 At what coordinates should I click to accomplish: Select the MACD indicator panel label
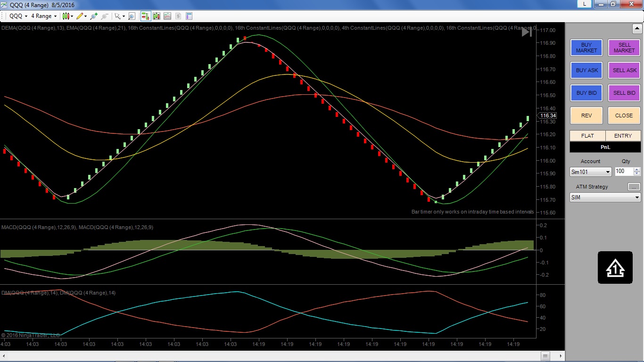[x=77, y=227]
